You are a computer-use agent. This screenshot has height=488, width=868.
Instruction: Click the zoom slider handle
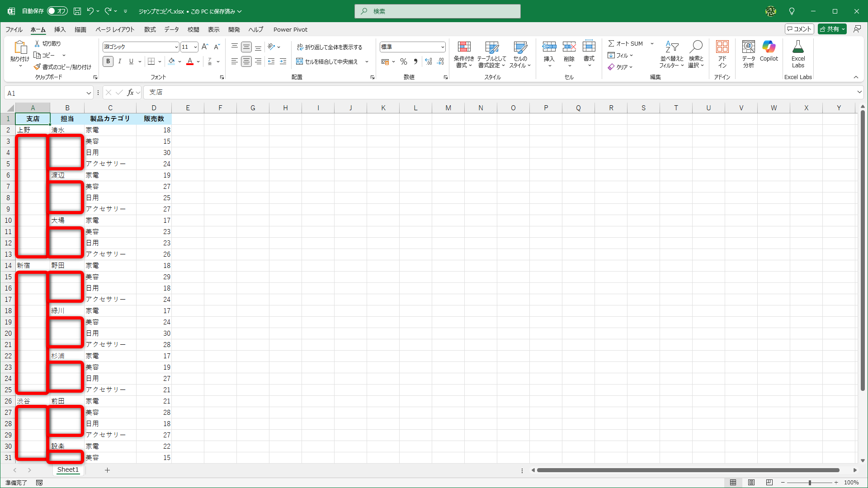point(810,483)
